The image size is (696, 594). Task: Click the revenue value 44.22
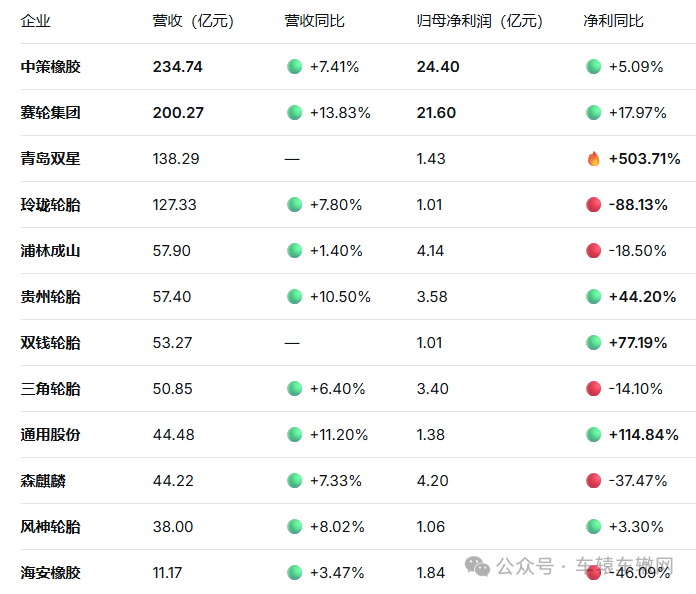pyautogui.click(x=173, y=481)
